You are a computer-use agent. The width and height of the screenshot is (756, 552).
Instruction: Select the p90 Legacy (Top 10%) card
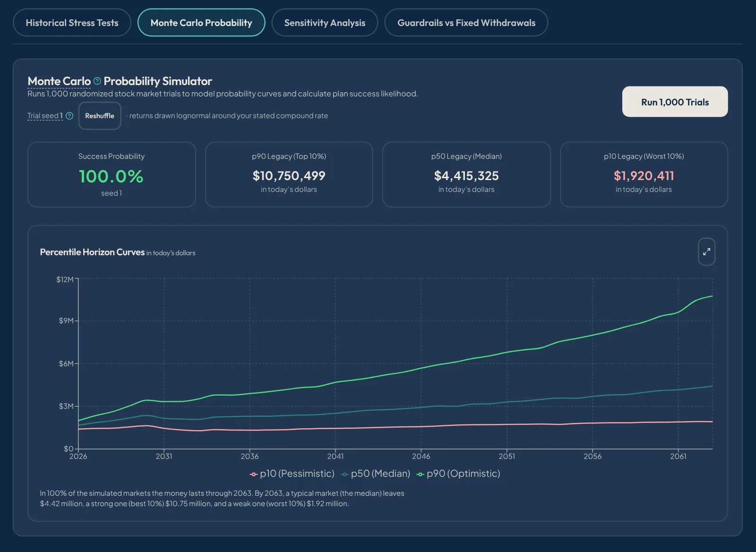tap(289, 174)
